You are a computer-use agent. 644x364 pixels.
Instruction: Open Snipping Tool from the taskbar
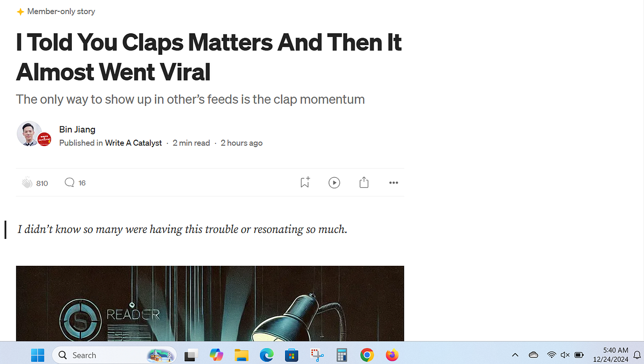pos(317,355)
